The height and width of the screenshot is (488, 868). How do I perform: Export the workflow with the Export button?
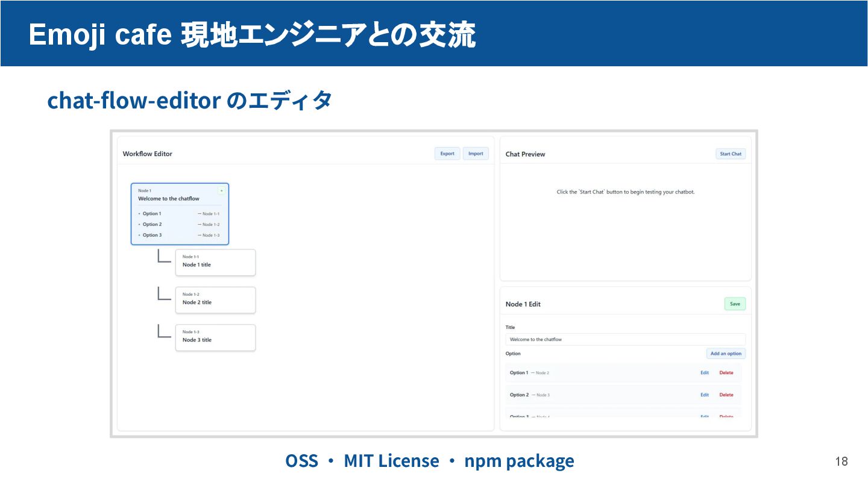[447, 154]
